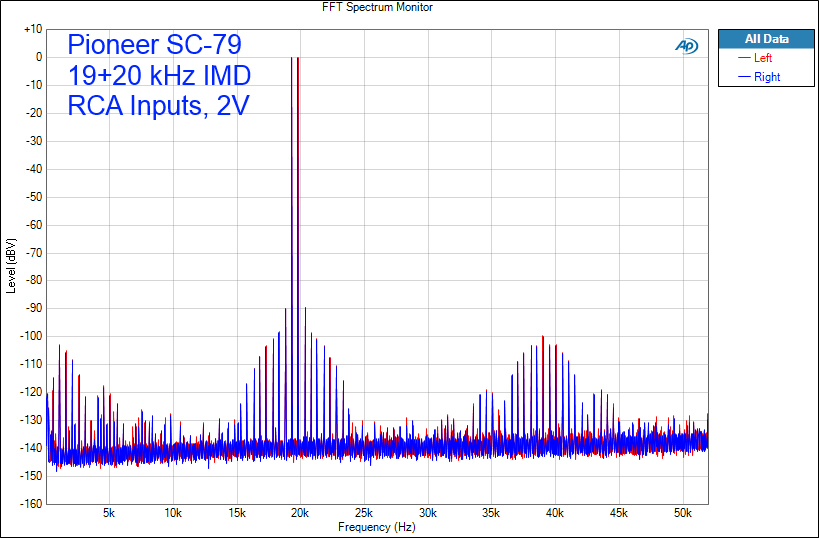Image resolution: width=819 pixels, height=538 pixels.
Task: Click the 35k frequency axis tick
Action: click(x=491, y=513)
